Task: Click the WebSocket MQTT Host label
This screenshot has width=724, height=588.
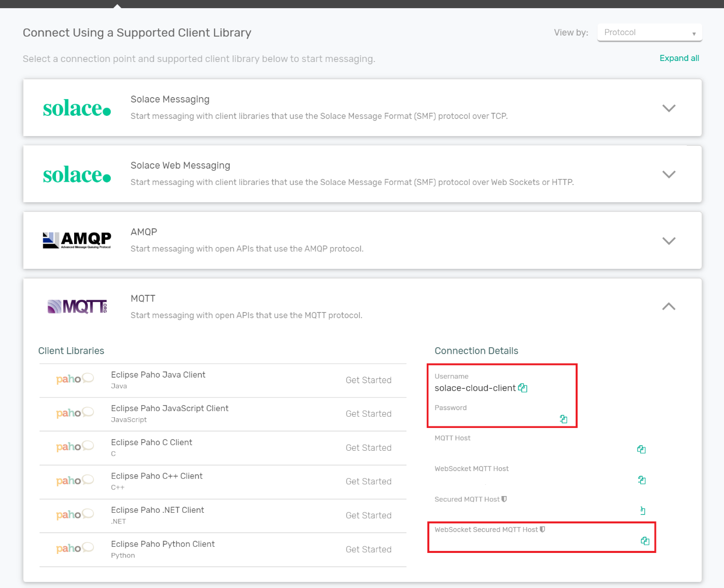Action: tap(471, 469)
